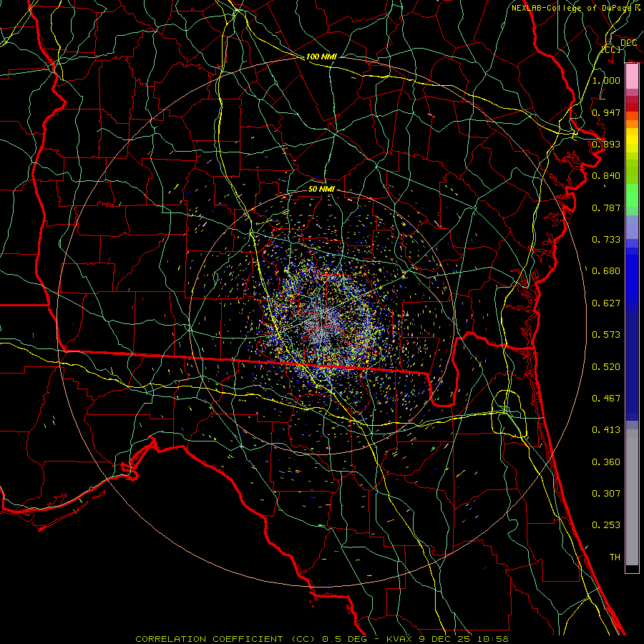Screen dimensions: 644x644
Task: Select the 0.947 scale value
Action: 606,112
